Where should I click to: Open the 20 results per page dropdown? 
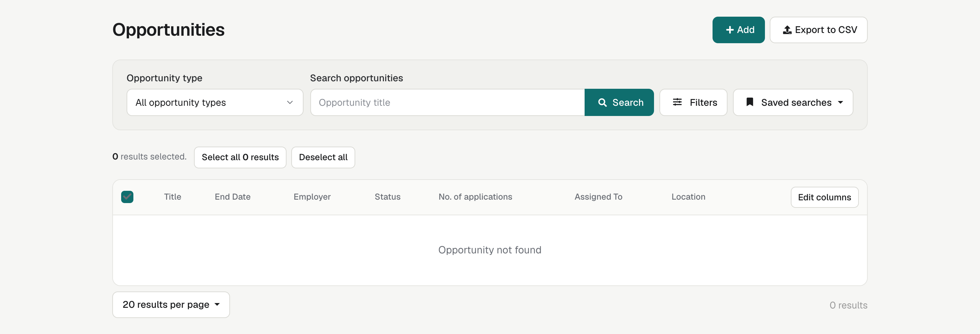[x=171, y=304]
